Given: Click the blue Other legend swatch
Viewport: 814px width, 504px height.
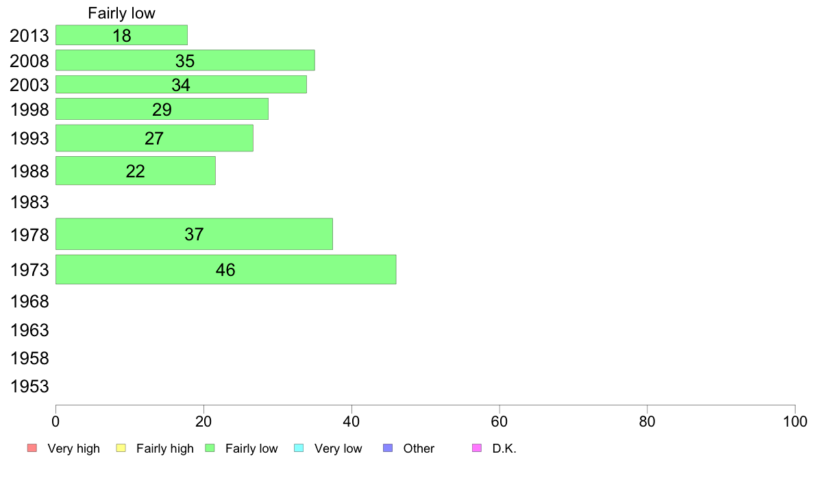Looking at the screenshot, I should click(388, 448).
